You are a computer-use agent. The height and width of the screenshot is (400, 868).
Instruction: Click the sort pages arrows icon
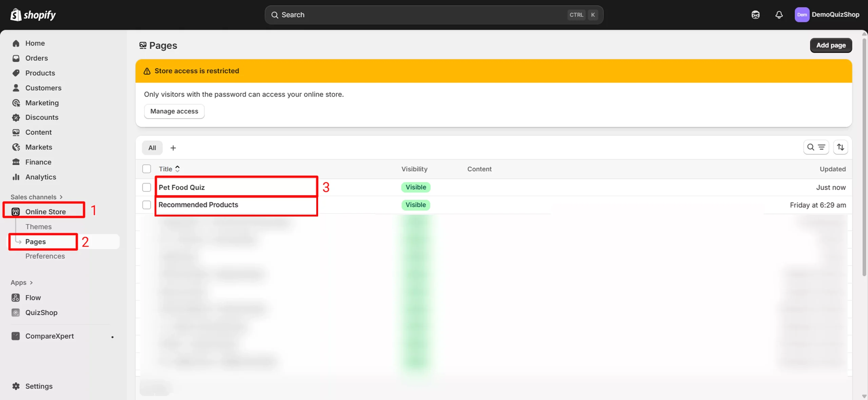(840, 147)
